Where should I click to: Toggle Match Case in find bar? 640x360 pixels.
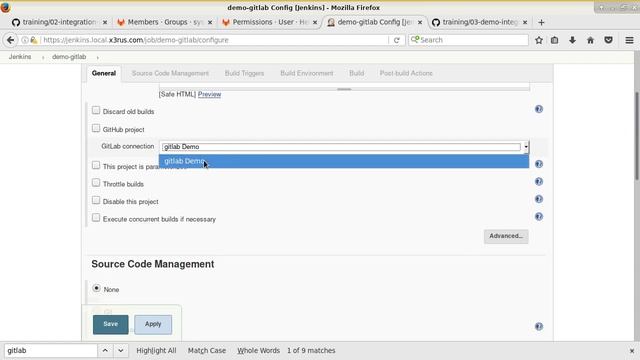(x=207, y=351)
